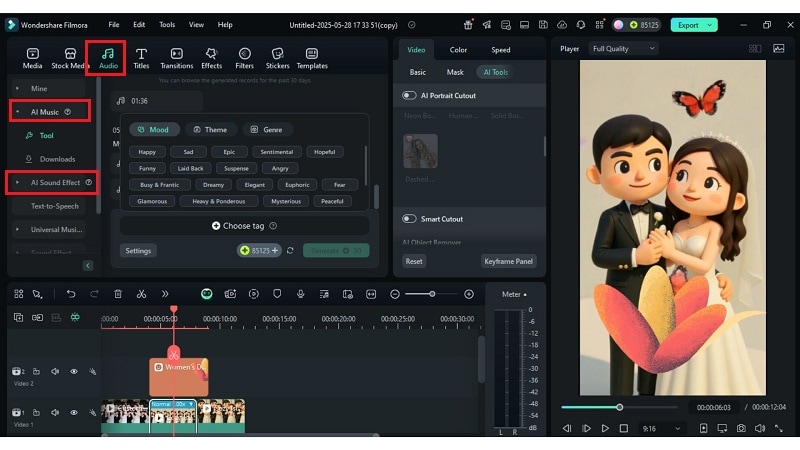Open the Full Quality dropdown
Image resolution: width=800 pixels, height=450 pixels.
623,48
